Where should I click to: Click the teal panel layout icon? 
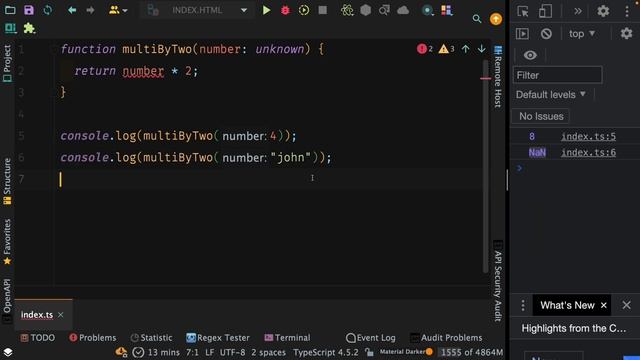point(10,28)
